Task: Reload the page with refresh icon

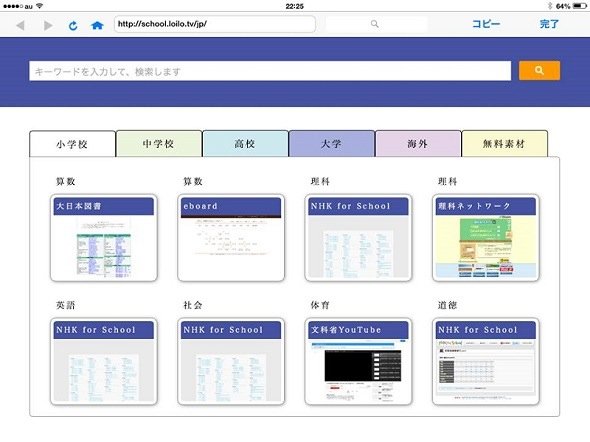Action: pyautogui.click(x=73, y=25)
